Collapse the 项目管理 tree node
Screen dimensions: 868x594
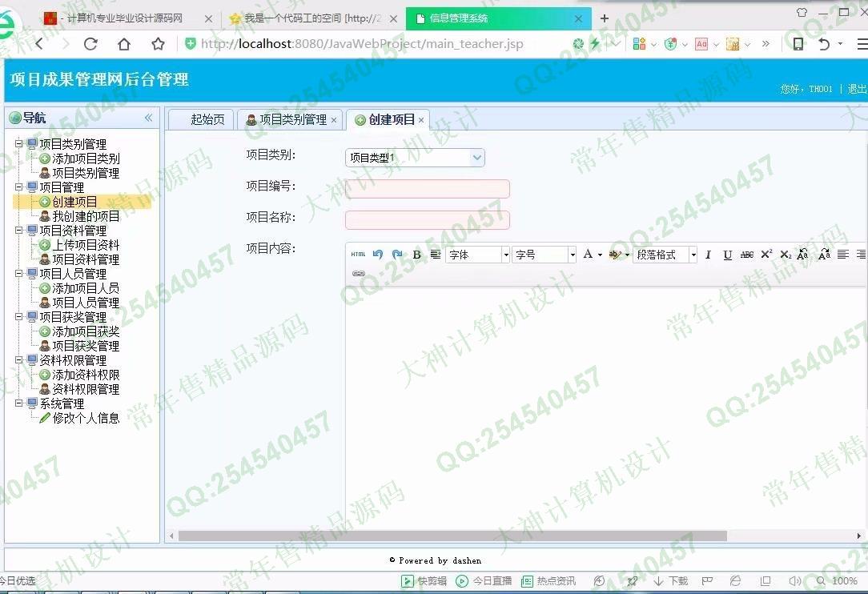[x=19, y=187]
